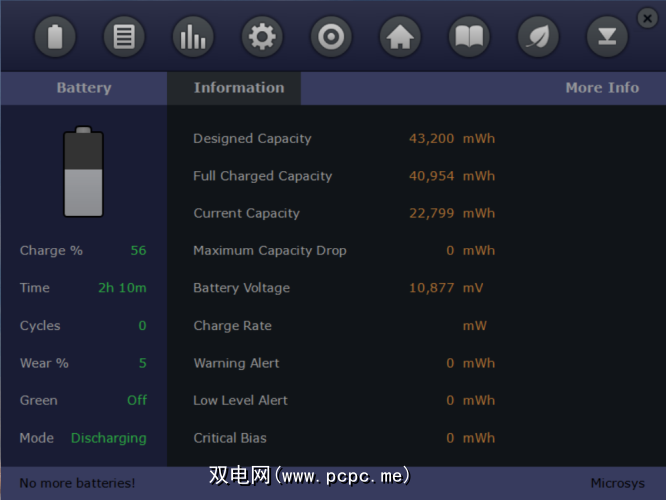Open the More Info tab
Screen dimensions: 666x500
[x=601, y=88]
